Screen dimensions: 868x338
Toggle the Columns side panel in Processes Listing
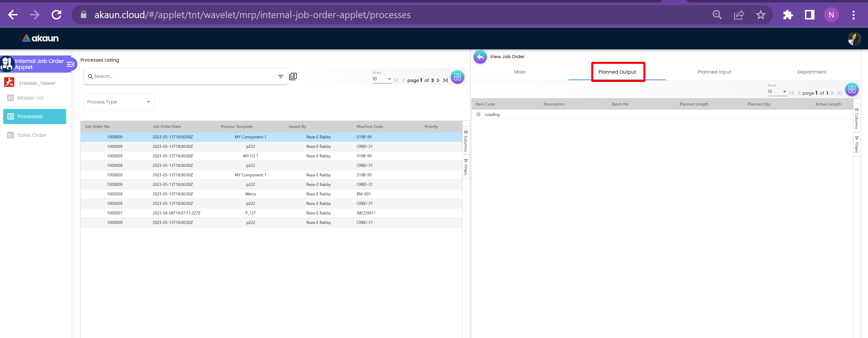pyautogui.click(x=466, y=141)
